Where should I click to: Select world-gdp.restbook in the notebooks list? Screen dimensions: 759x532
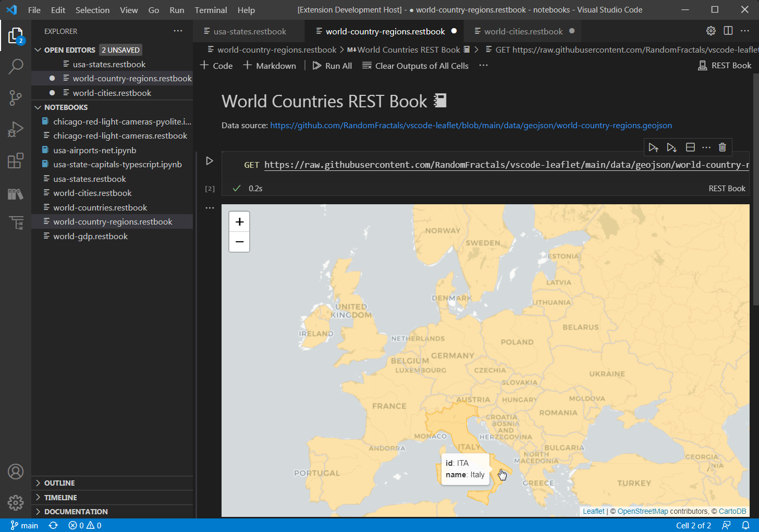pyautogui.click(x=91, y=236)
